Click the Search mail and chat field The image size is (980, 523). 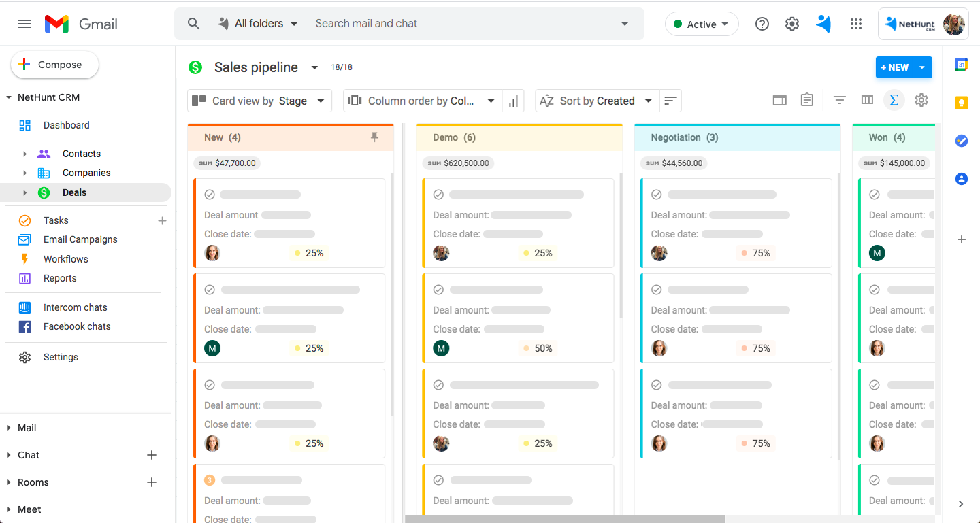(x=463, y=24)
